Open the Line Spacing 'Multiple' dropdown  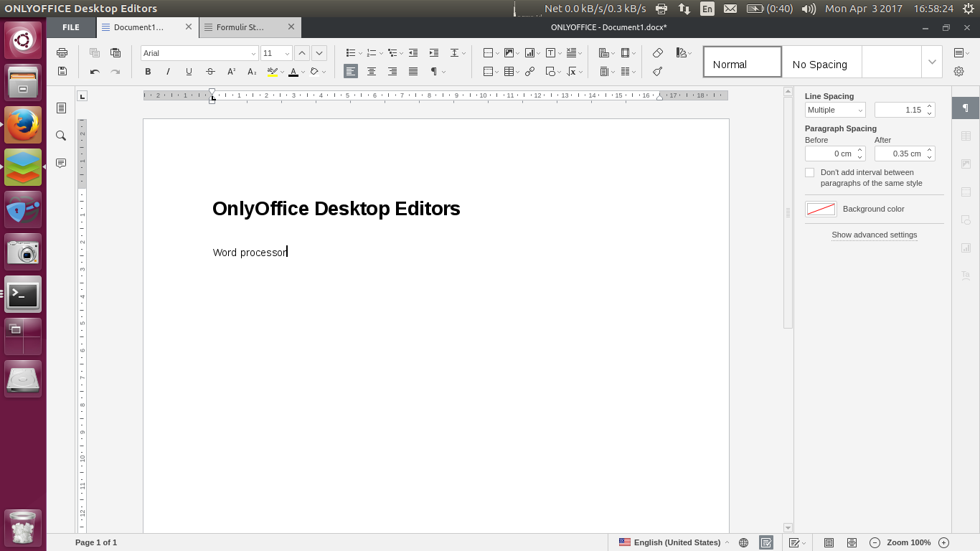point(834,109)
